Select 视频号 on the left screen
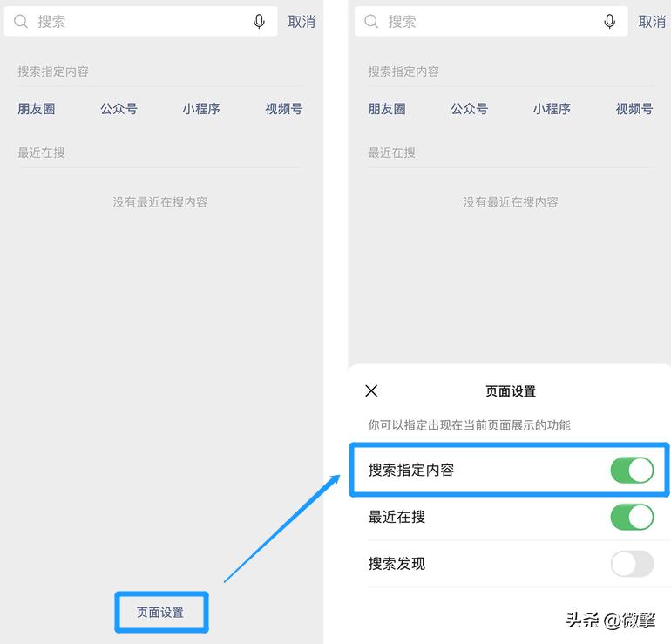Screen dimensions: 671x644 coord(284,109)
